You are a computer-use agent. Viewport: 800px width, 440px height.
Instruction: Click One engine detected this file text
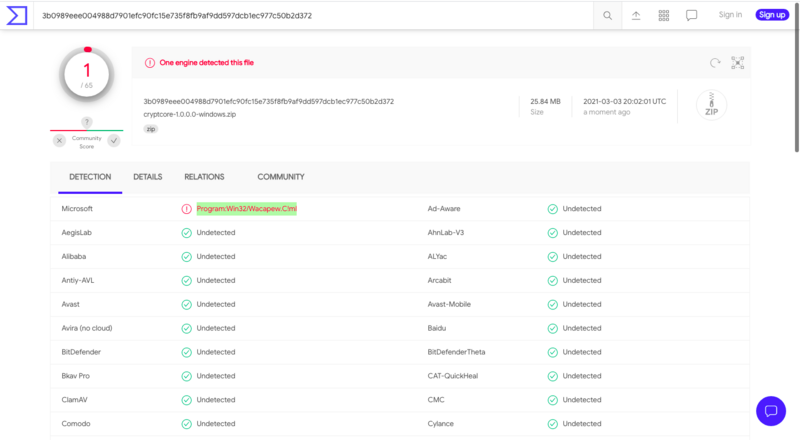(207, 63)
